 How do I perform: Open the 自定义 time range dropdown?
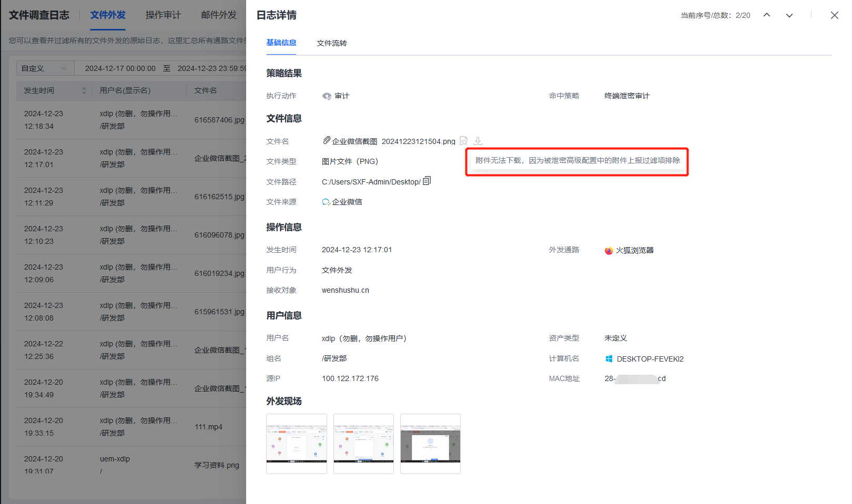[44, 68]
